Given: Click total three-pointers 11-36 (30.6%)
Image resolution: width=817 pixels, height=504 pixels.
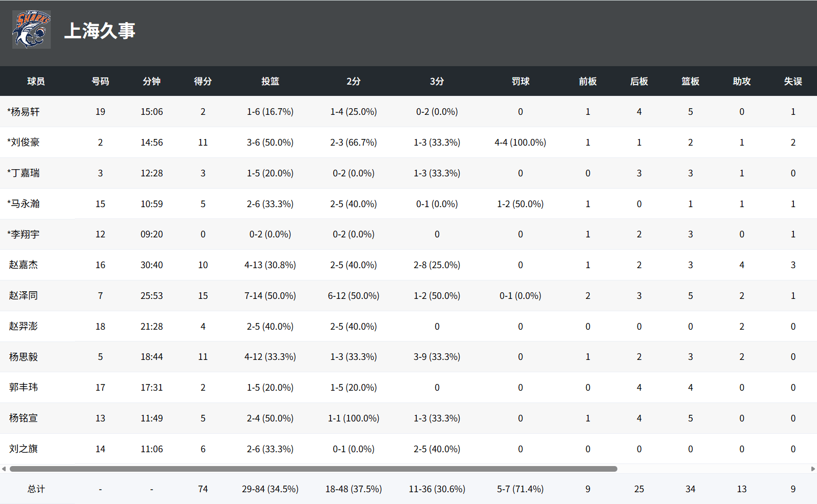Looking at the screenshot, I should (437, 489).
